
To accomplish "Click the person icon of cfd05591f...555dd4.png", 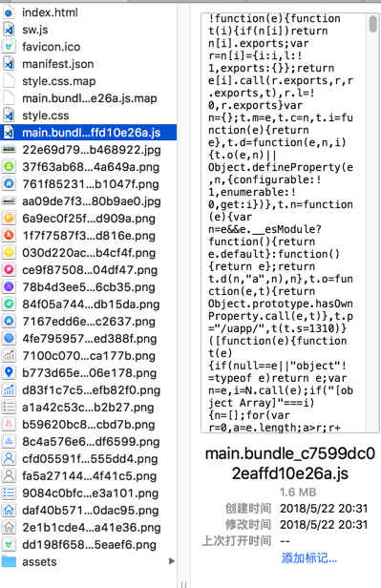I will tap(9, 459).
